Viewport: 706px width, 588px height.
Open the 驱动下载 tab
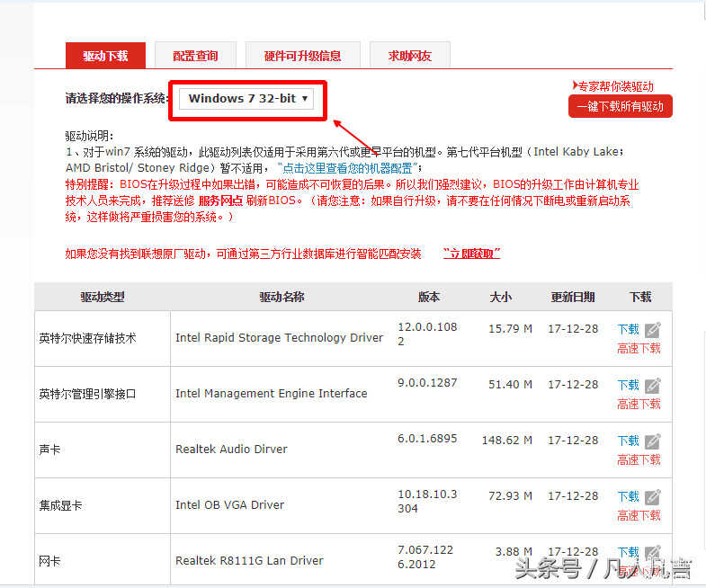click(105, 56)
